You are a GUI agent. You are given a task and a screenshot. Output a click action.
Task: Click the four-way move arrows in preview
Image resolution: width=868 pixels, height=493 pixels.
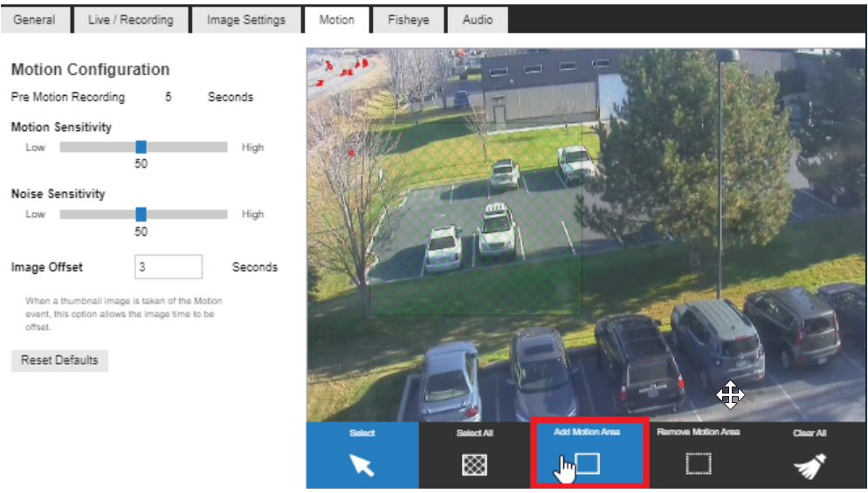coord(730,396)
